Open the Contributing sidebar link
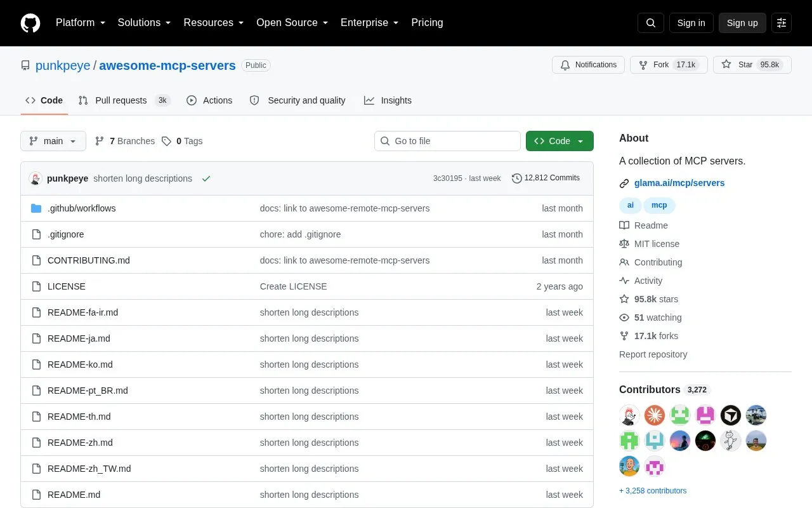The width and height of the screenshot is (812, 508). click(650, 262)
